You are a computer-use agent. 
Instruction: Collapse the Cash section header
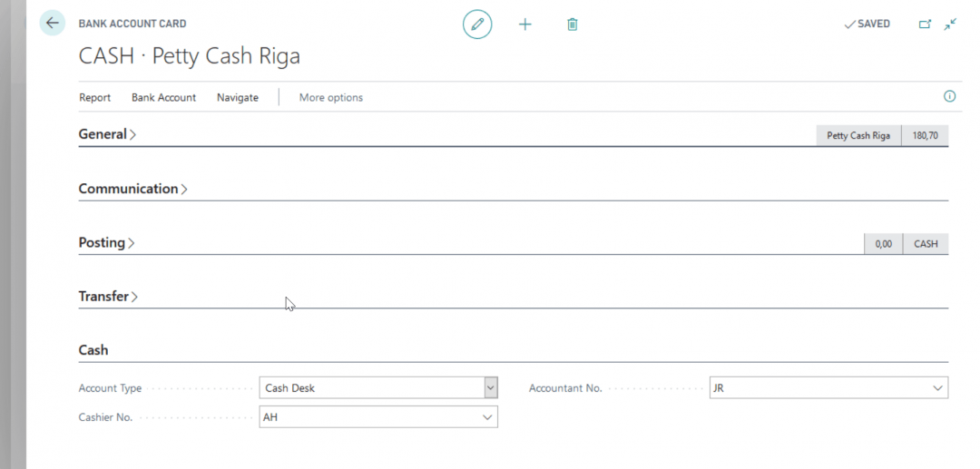click(x=93, y=350)
